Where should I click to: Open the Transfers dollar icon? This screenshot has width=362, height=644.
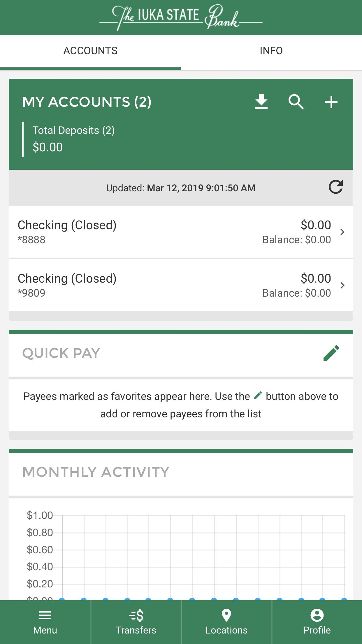pos(136,615)
